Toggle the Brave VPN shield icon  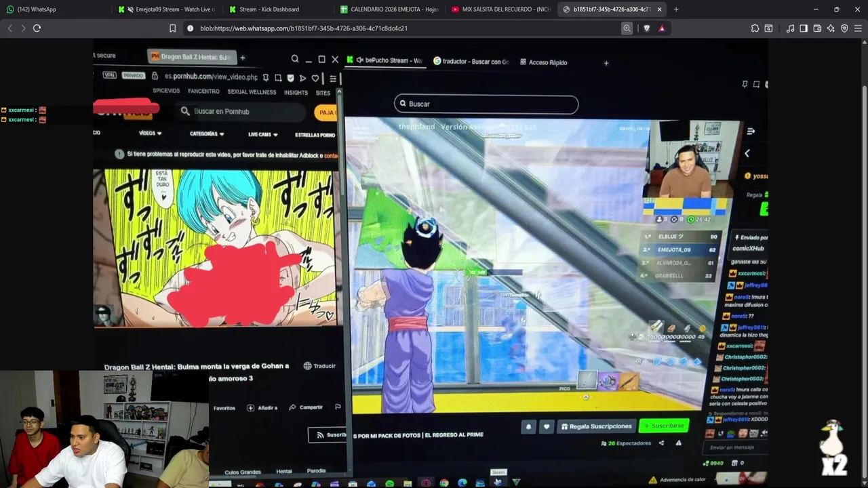844,28
